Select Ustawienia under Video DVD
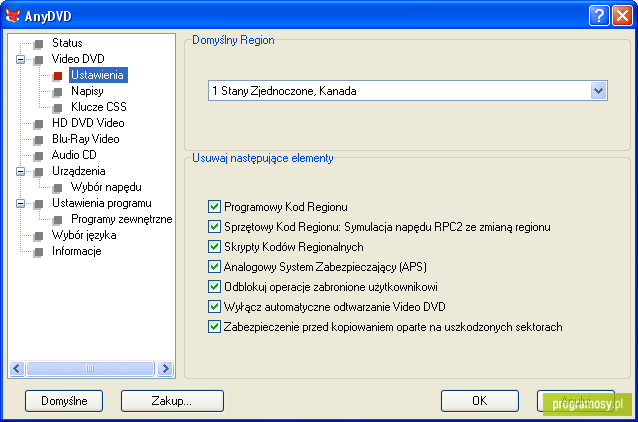This screenshot has width=638, height=422. click(98, 75)
